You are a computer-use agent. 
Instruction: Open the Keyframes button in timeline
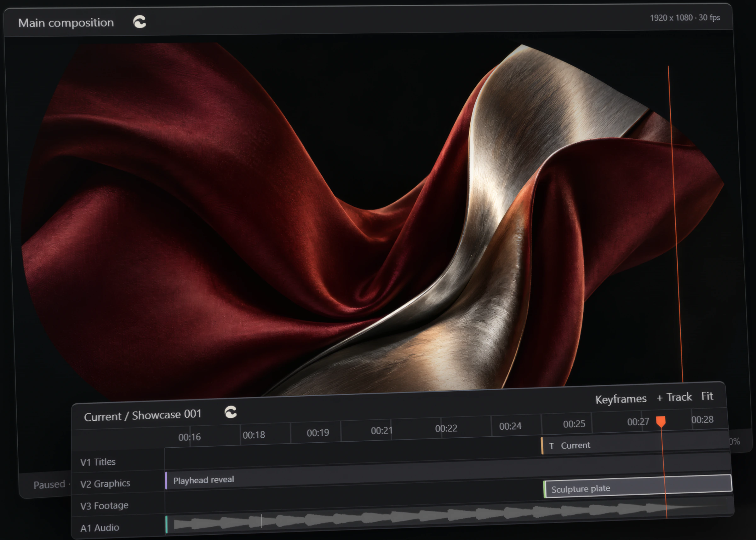pyautogui.click(x=621, y=399)
